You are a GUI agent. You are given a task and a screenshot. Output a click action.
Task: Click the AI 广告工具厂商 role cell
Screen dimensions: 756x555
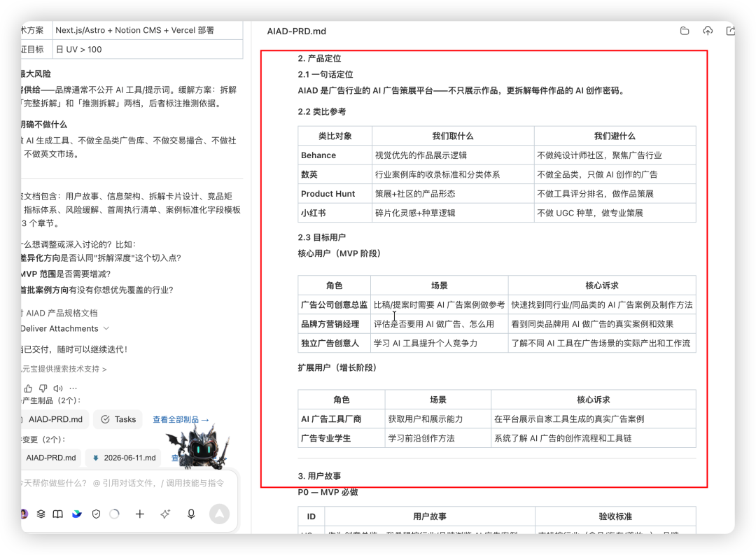point(342,419)
